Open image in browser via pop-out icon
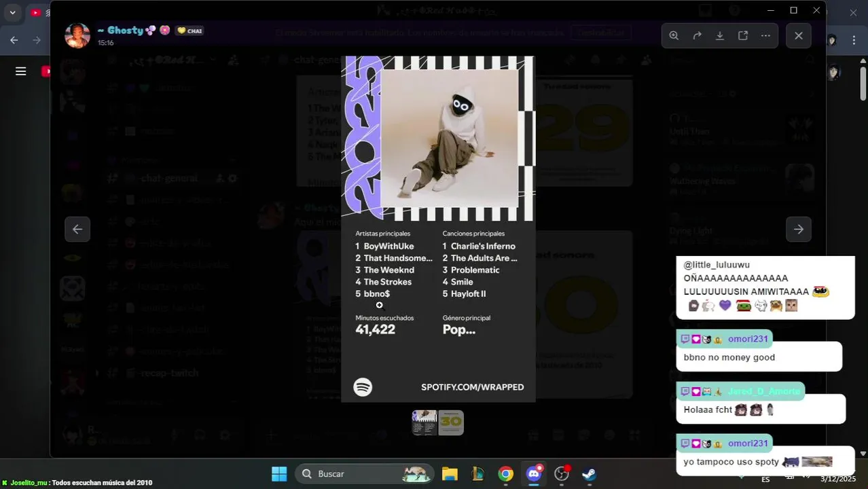Image resolution: width=868 pixels, height=489 pixels. [x=743, y=36]
